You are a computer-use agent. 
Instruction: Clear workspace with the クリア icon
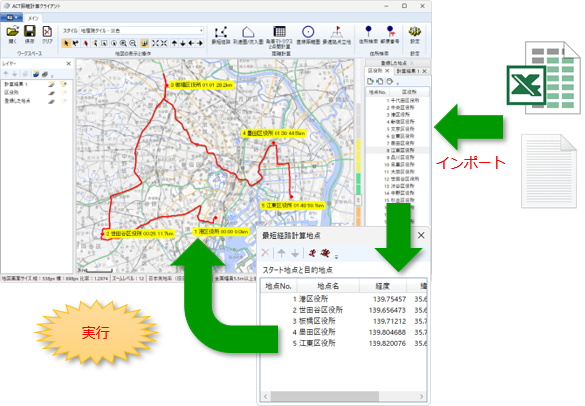coord(47,34)
